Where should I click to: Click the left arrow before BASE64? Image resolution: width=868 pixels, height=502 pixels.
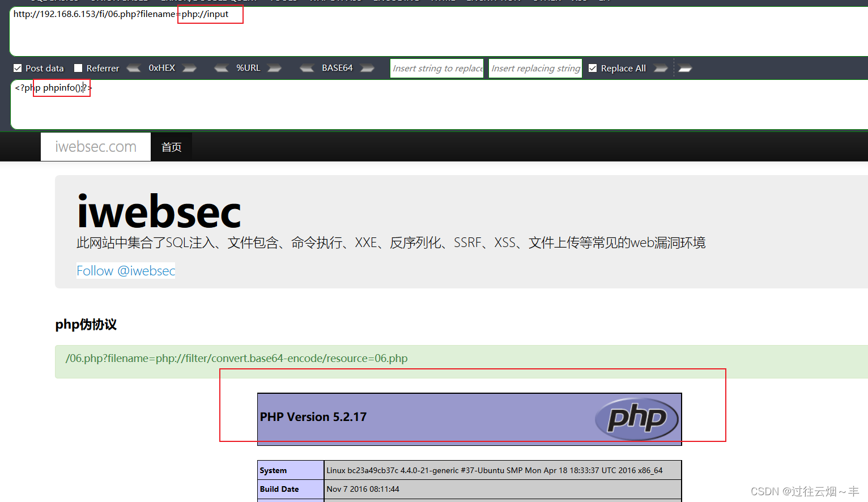[307, 69]
